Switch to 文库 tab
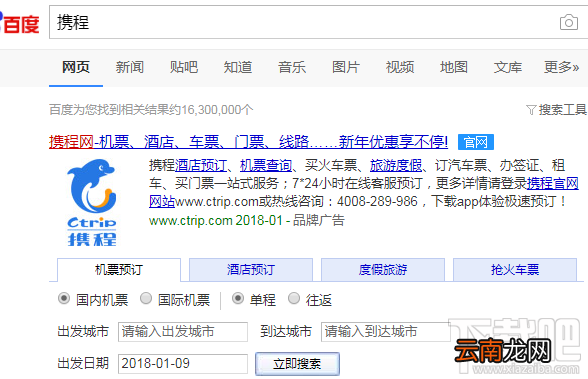 (x=508, y=67)
